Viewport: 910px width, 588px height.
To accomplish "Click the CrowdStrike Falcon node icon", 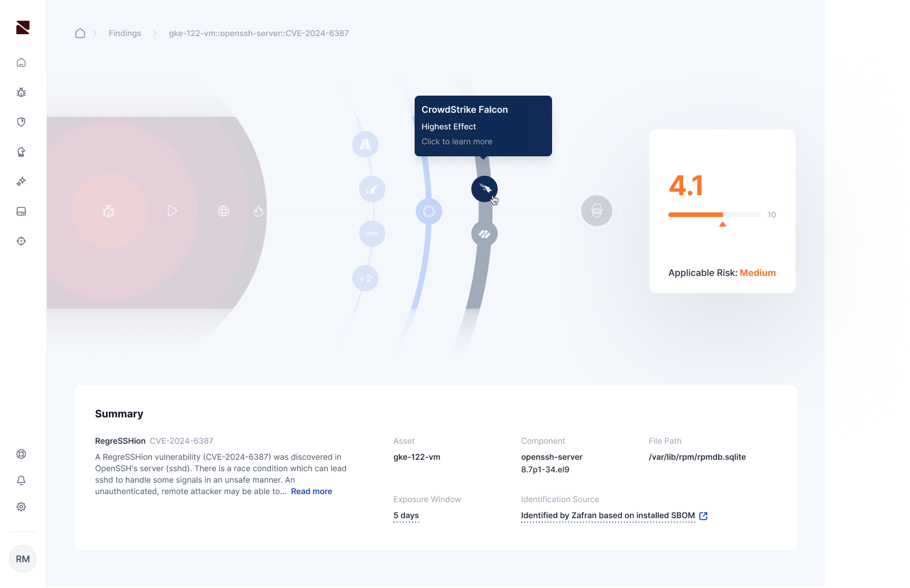I will pos(484,189).
